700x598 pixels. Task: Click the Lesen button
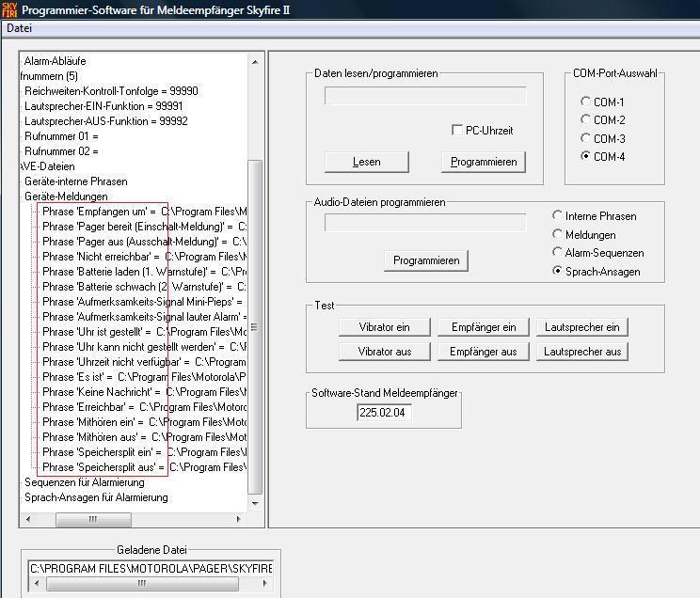point(367,162)
